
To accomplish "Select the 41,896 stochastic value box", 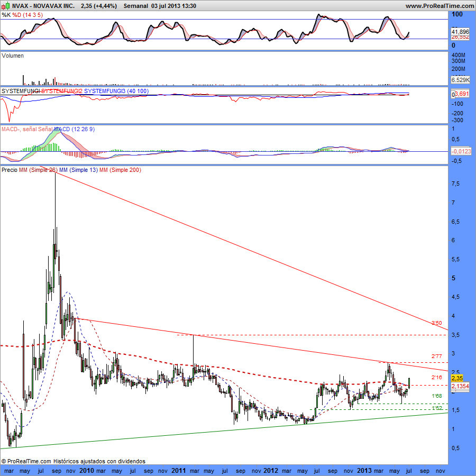I will click(x=460, y=32).
